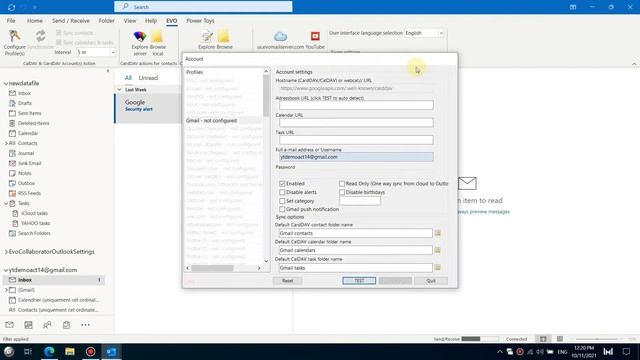Open Explore server for contacts
The image size is (640, 360).
click(x=140, y=43)
